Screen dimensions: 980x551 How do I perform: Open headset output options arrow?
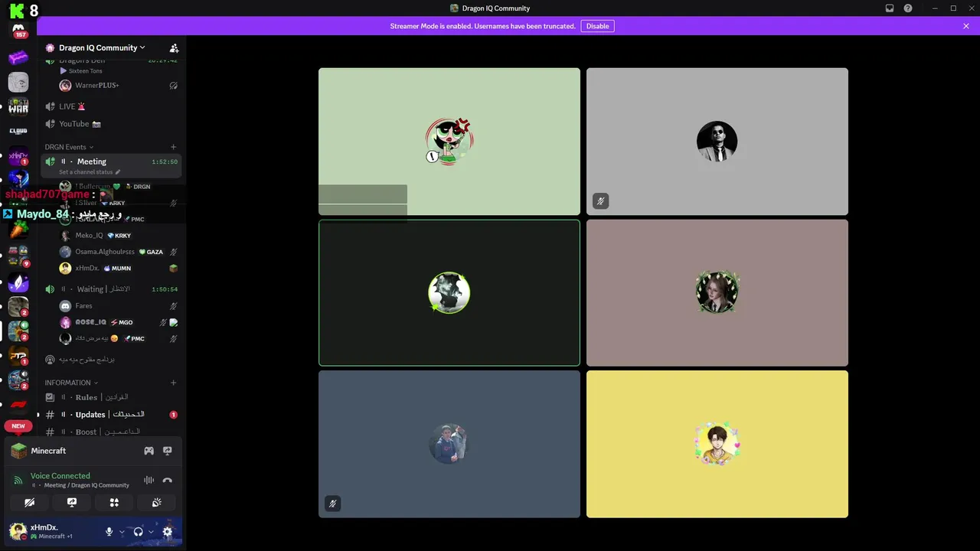(151, 532)
